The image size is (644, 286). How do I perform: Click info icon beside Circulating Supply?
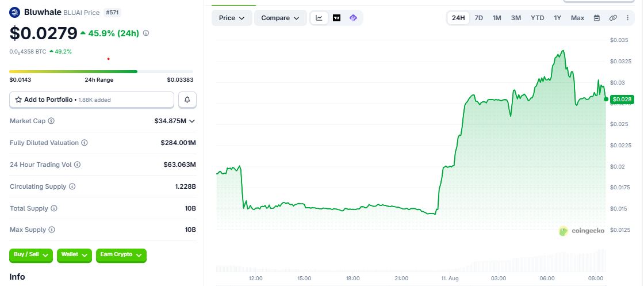coord(72,186)
